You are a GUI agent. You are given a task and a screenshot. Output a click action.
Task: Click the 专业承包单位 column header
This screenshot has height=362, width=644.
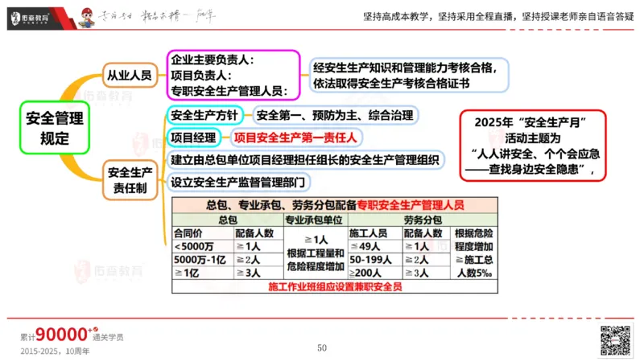315,220
